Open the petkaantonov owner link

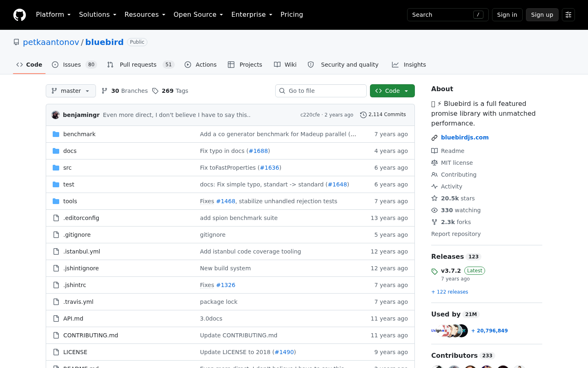coord(51,42)
